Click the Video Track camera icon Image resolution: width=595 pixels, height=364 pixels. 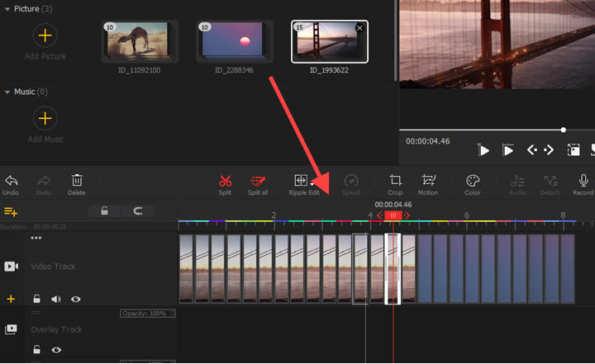click(x=11, y=266)
